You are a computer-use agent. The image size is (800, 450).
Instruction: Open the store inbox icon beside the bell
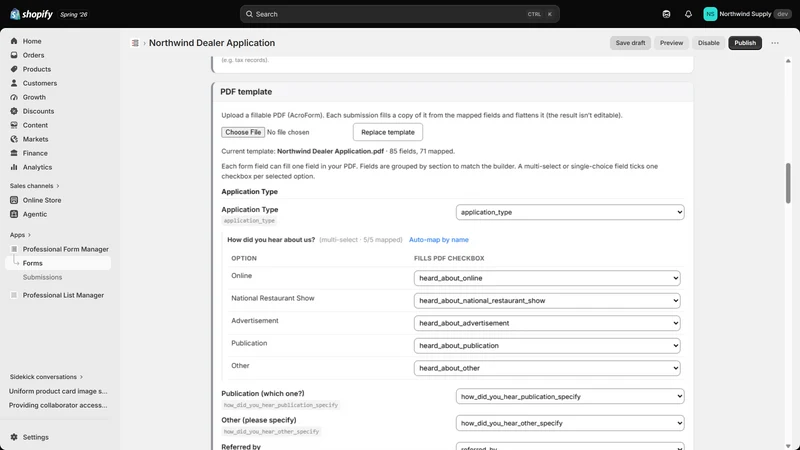pyautogui.click(x=666, y=14)
